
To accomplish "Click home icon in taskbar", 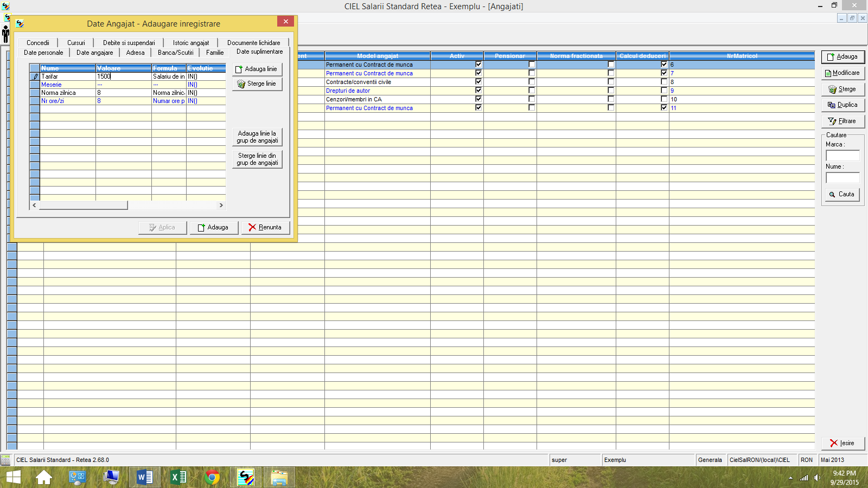I will click(44, 477).
